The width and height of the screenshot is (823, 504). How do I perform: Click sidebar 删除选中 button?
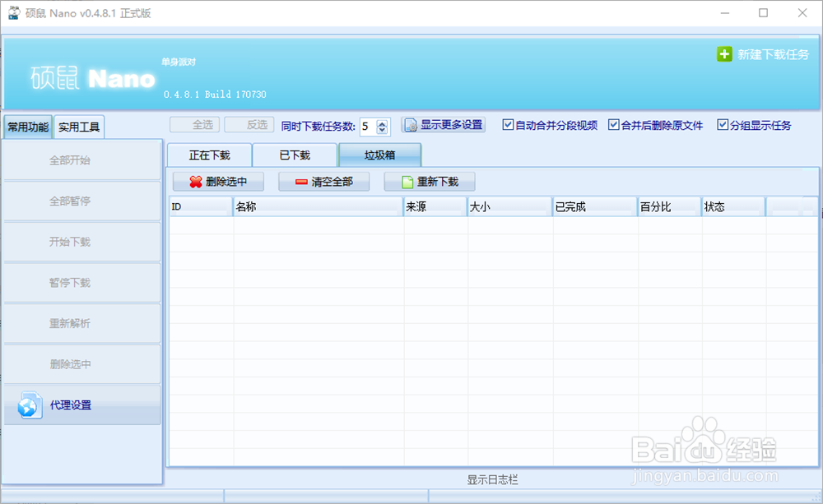(81, 364)
